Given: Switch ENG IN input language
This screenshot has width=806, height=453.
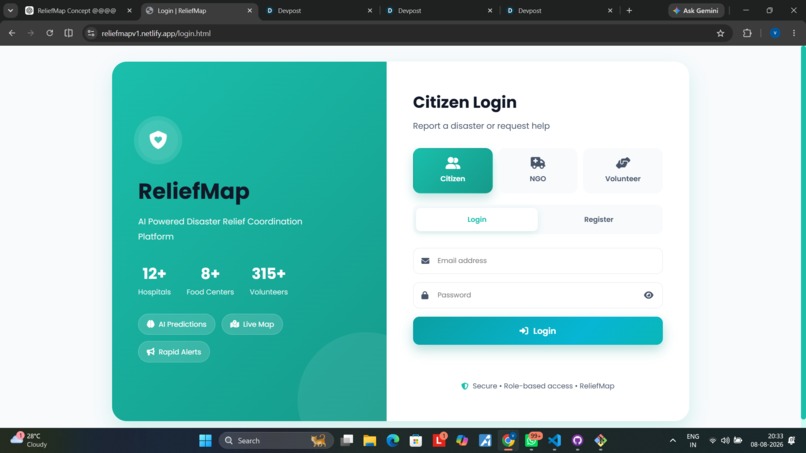Looking at the screenshot, I should [692, 441].
